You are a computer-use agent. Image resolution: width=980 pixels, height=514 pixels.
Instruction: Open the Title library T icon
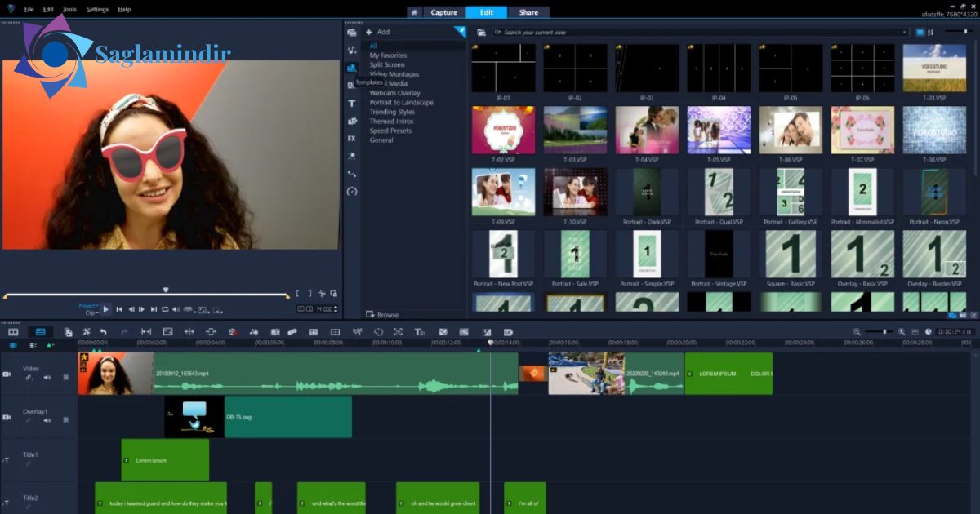(x=352, y=104)
